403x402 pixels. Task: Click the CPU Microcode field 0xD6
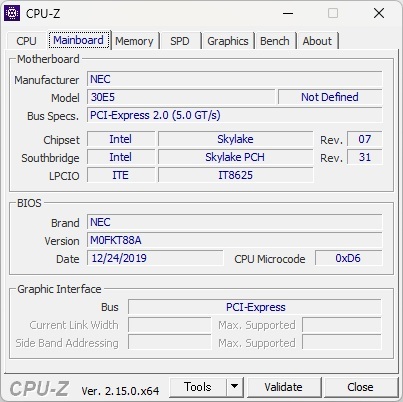(x=348, y=258)
